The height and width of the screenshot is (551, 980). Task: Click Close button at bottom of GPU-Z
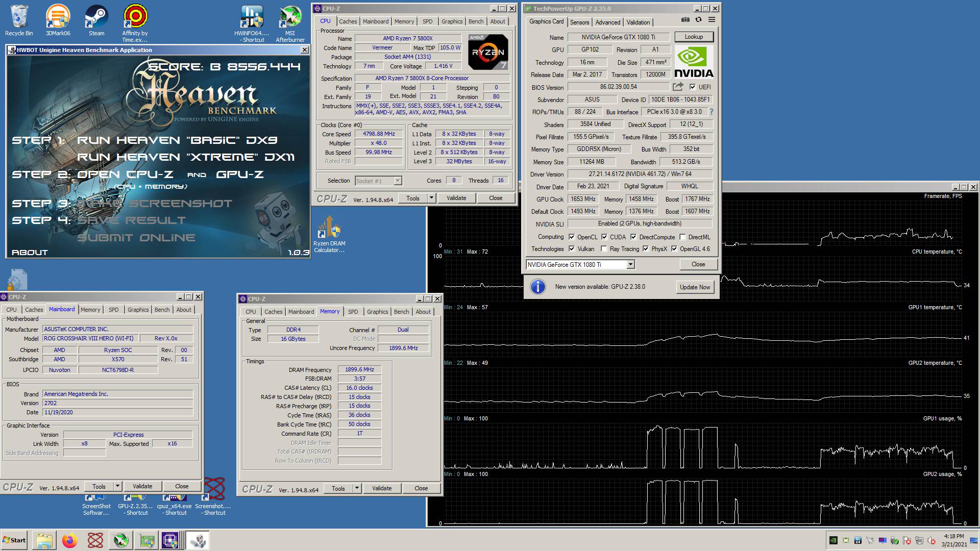click(x=698, y=264)
